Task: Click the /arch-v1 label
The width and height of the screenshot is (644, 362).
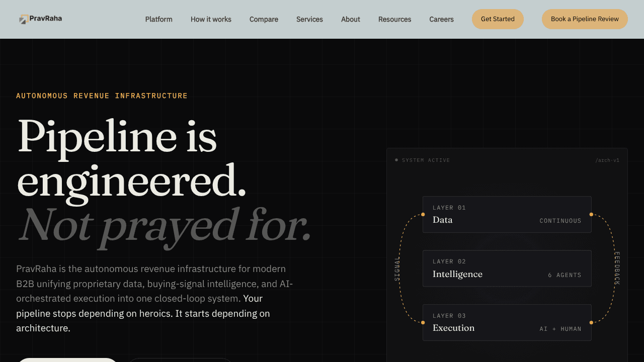Action: pos(607,160)
